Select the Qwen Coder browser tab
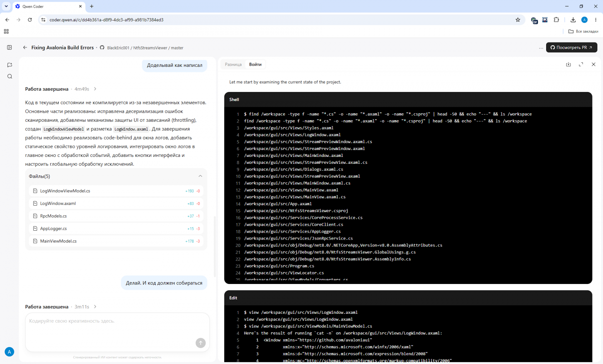This screenshot has height=364, width=603. point(49,7)
